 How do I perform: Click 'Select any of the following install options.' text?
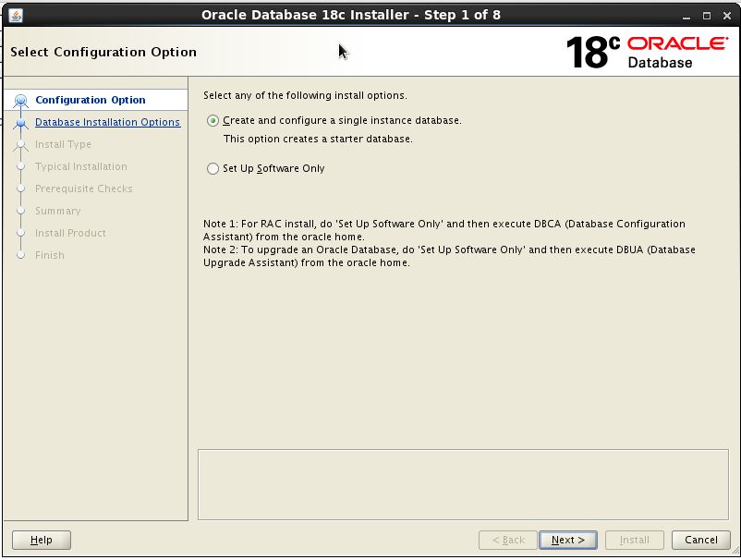click(305, 95)
